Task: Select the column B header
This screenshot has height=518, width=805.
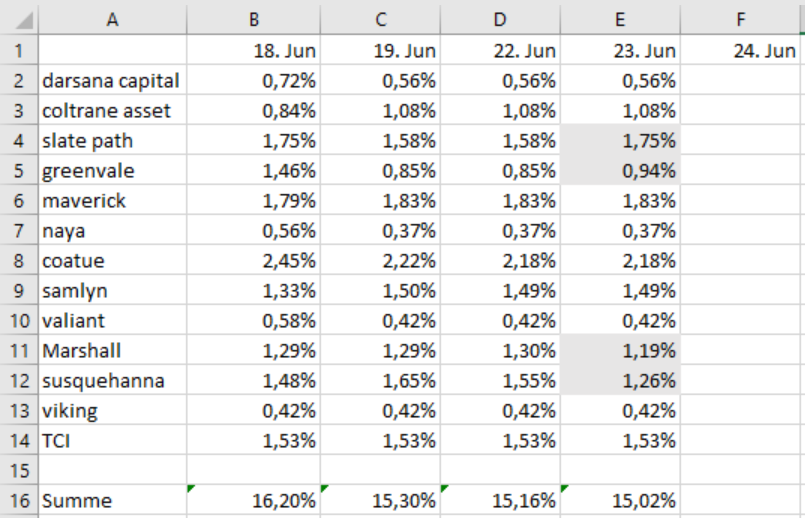Action: tap(256, 18)
